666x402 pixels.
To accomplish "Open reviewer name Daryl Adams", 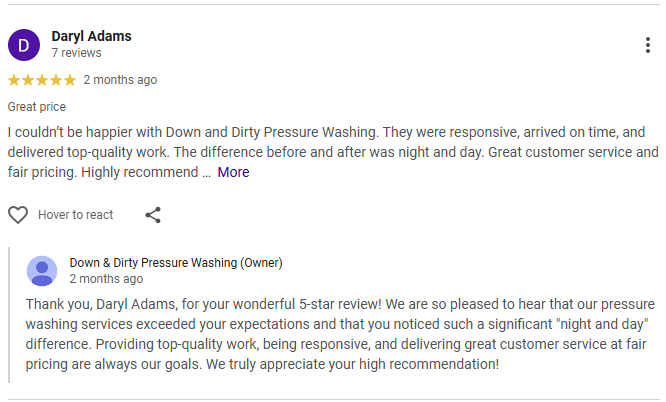I will click(91, 36).
